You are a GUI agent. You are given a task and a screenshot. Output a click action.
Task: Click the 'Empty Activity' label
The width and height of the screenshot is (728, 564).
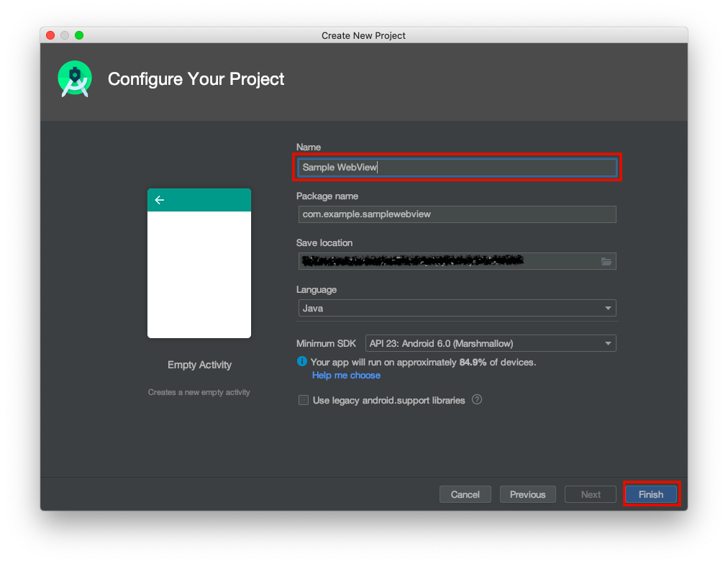tap(200, 365)
